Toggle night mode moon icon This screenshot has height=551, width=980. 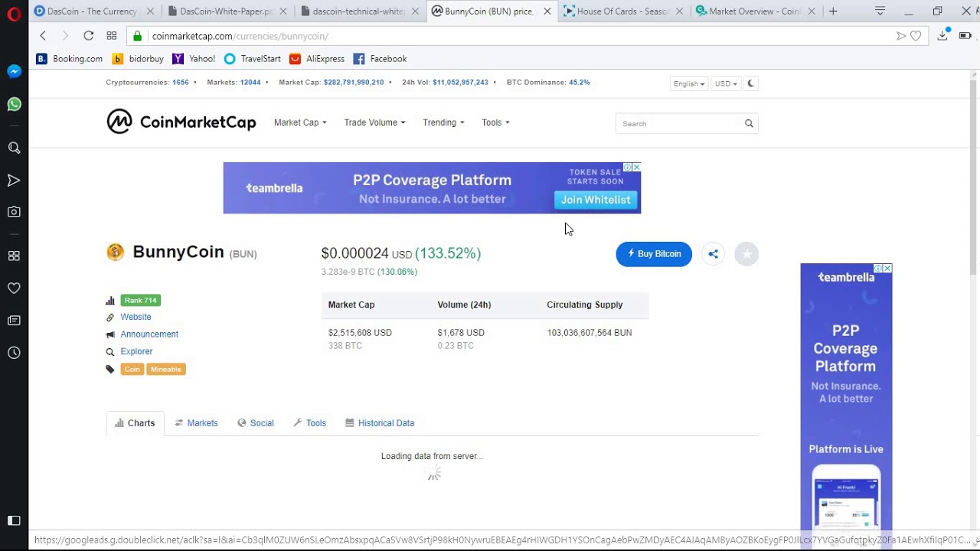751,83
